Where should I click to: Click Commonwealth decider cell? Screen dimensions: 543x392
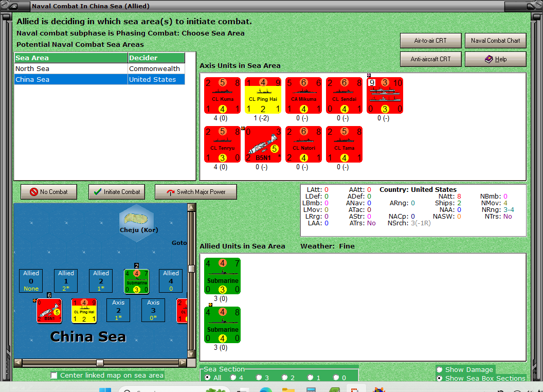[156, 68]
